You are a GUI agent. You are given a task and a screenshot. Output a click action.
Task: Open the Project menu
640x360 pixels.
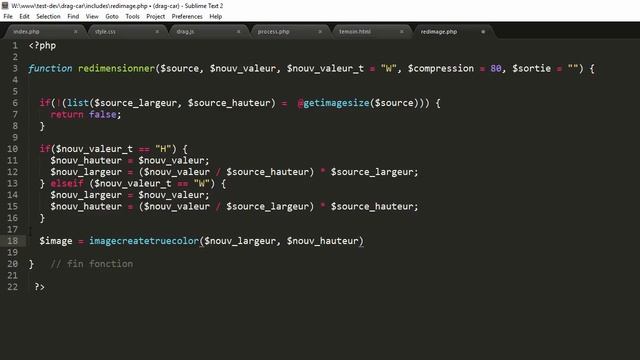point(156,16)
